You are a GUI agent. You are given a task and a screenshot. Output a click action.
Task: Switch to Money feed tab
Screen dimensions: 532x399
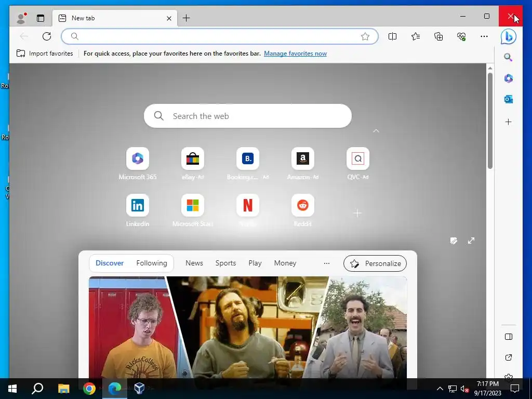285,263
